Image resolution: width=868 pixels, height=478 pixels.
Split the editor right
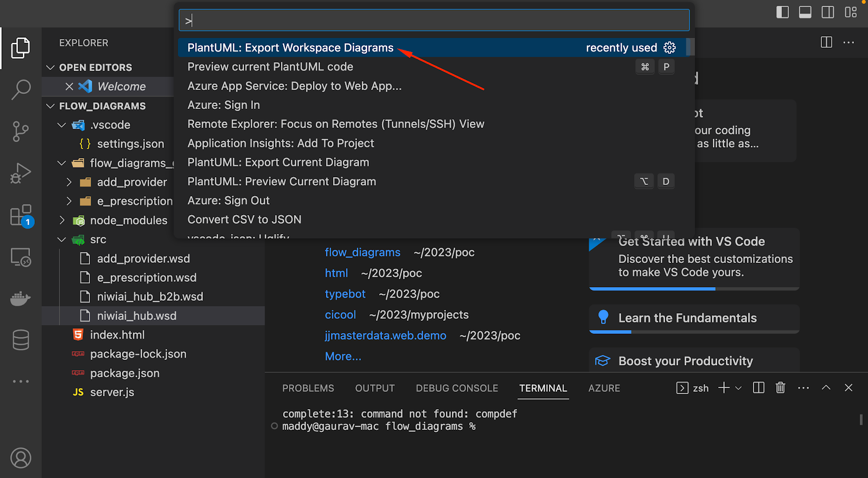click(826, 42)
